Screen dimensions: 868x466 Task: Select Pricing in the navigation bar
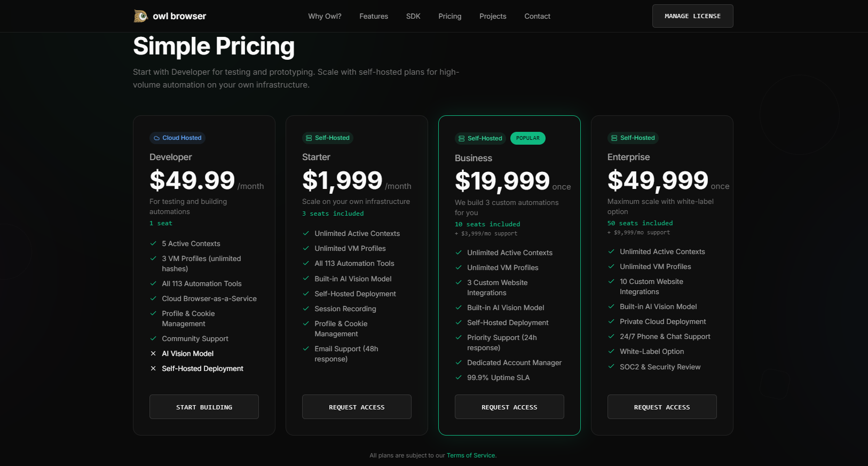coord(449,16)
